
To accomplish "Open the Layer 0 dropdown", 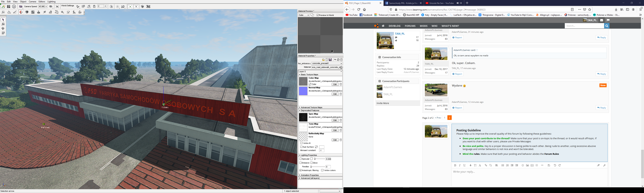I will [320, 71].
